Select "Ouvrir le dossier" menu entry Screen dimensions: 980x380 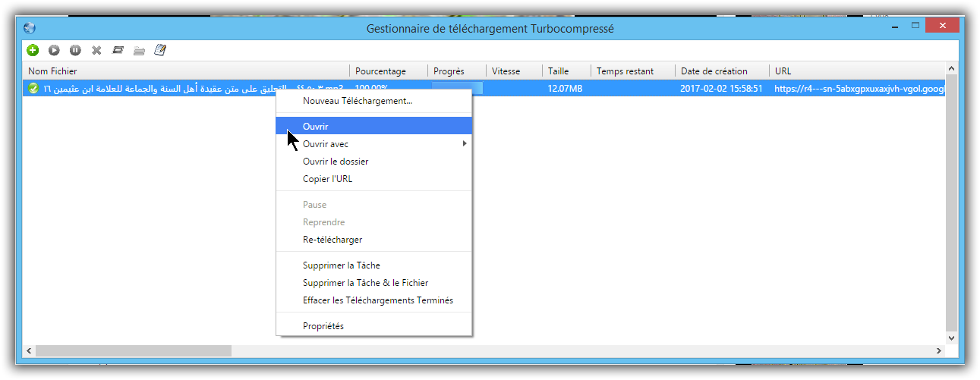[336, 162]
